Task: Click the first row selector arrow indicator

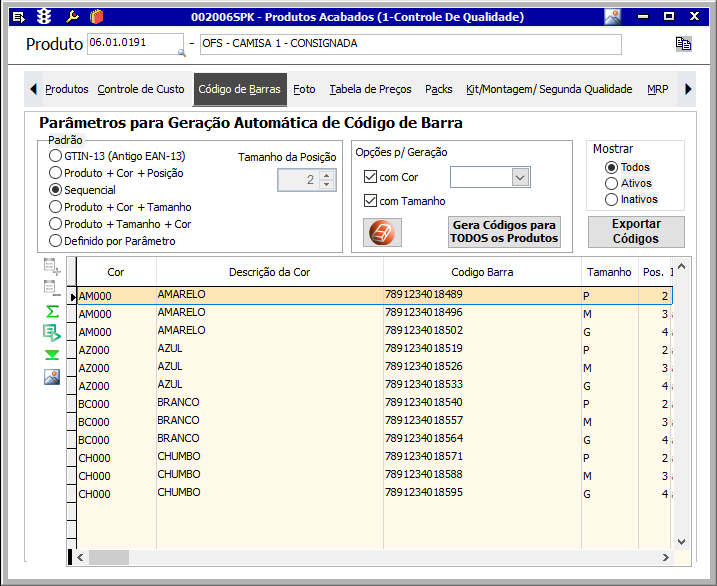Action: pos(72,297)
